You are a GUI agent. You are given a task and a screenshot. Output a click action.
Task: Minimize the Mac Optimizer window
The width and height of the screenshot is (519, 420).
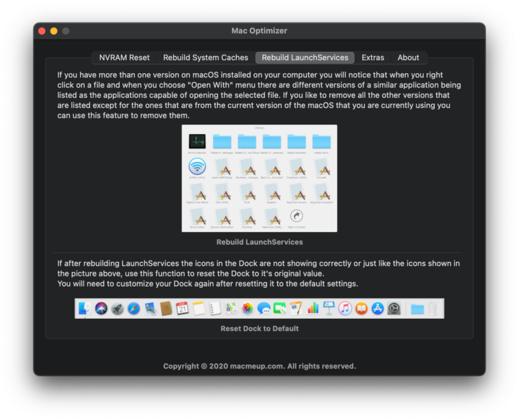pyautogui.click(x=54, y=31)
